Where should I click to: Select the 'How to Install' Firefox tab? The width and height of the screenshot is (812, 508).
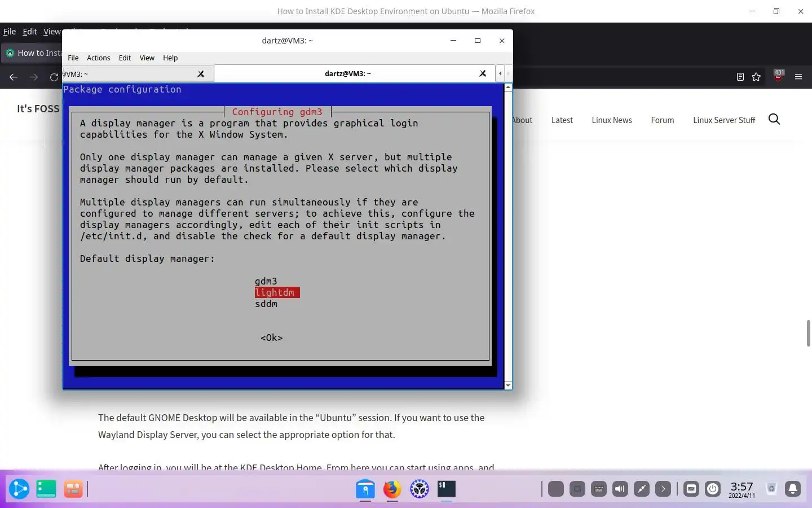(x=33, y=53)
